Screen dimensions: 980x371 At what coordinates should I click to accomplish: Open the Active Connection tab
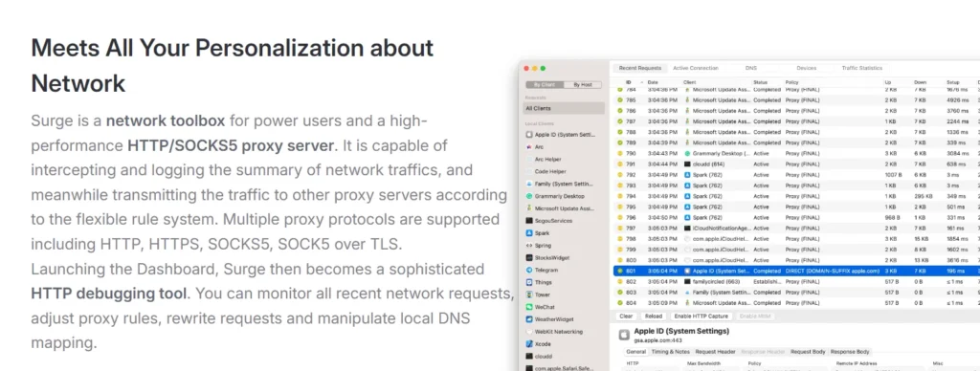[x=696, y=68]
